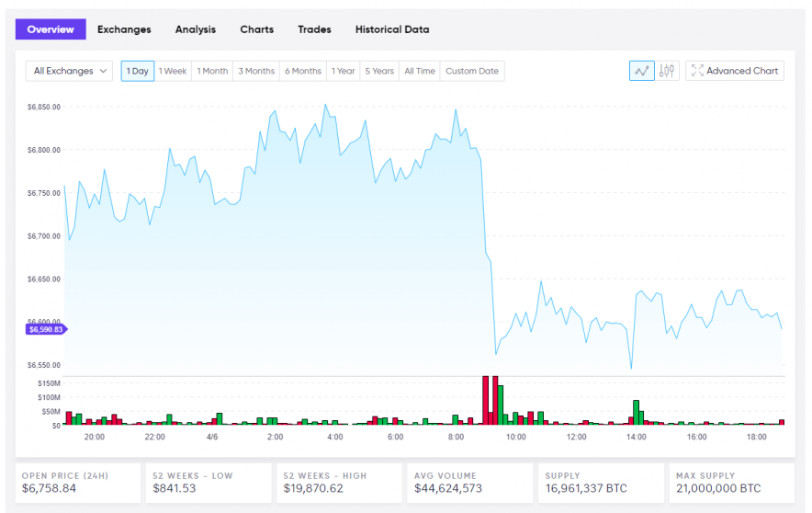
Task: Set chart range to 5 Years
Action: point(379,71)
